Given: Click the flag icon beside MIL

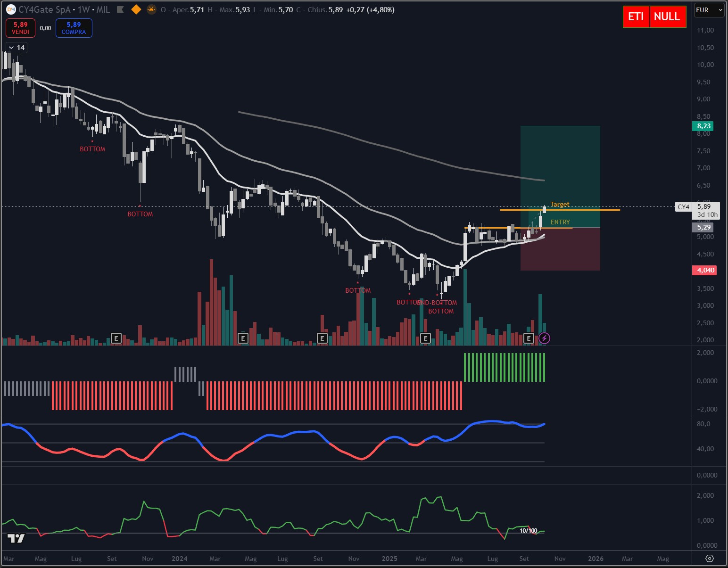Looking at the screenshot, I should pyautogui.click(x=121, y=9).
